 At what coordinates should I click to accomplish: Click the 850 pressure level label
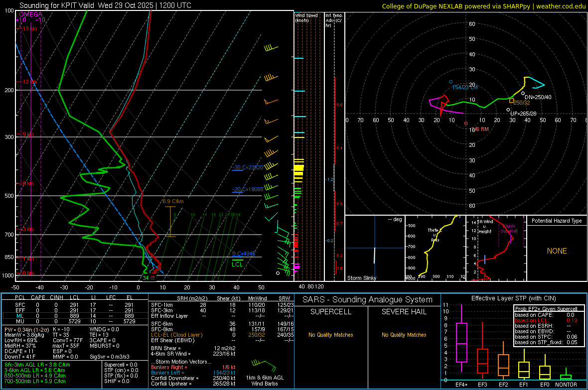[x=9, y=257]
